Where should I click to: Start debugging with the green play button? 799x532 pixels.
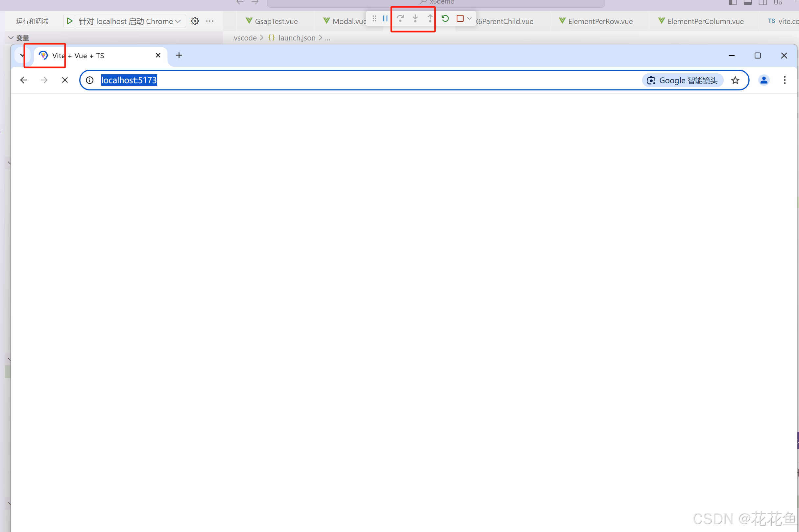(70, 21)
